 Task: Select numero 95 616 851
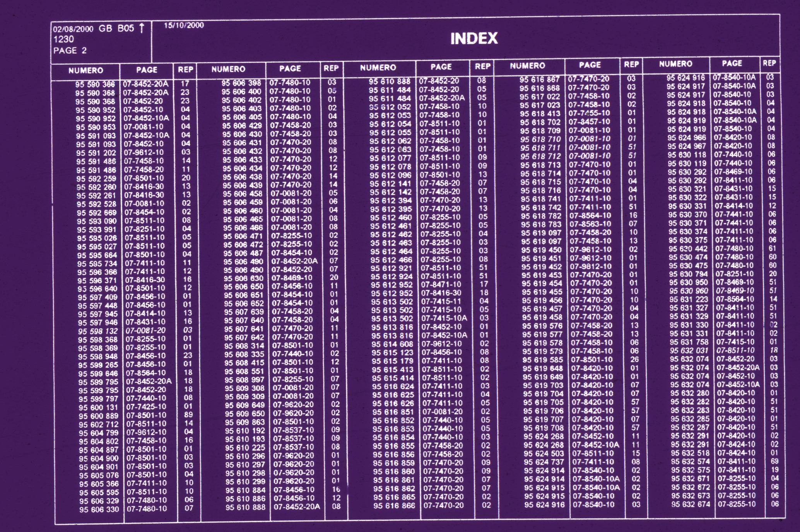(x=393, y=412)
